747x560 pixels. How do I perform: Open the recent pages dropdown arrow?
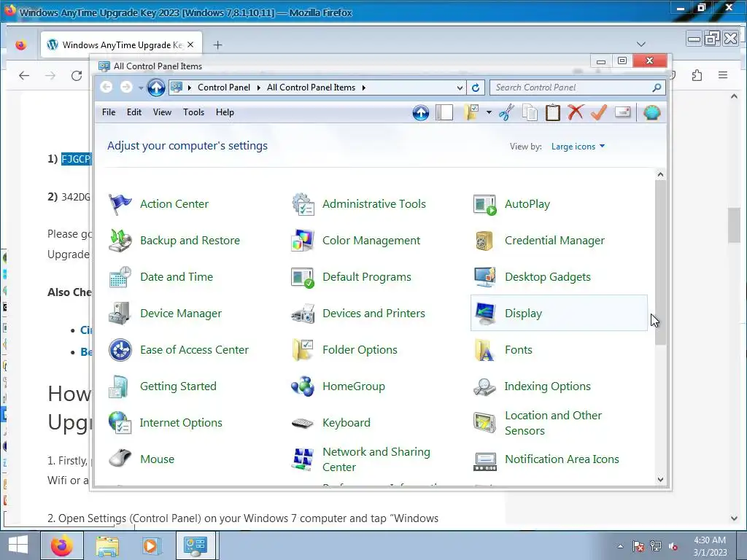coord(141,87)
